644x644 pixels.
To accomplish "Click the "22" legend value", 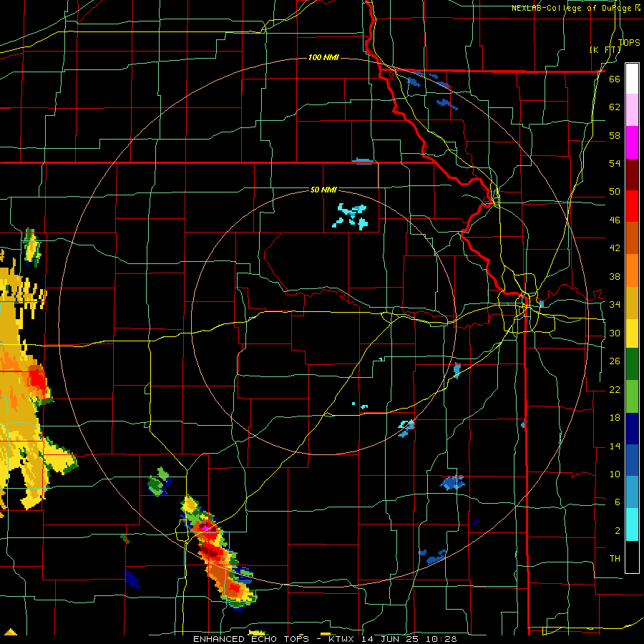I will (x=615, y=389).
